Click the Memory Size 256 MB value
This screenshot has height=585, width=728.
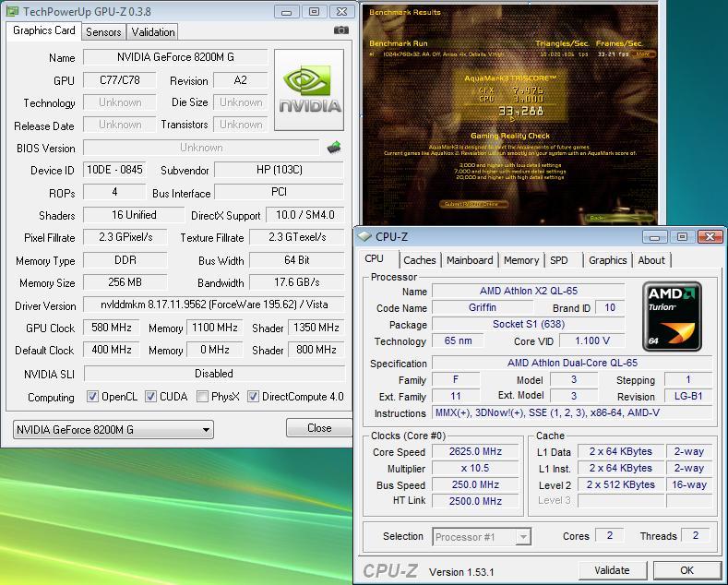(x=125, y=281)
